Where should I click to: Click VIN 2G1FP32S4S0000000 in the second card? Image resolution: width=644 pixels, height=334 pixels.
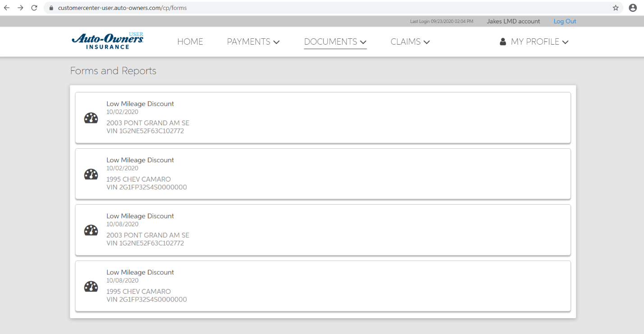click(x=146, y=187)
